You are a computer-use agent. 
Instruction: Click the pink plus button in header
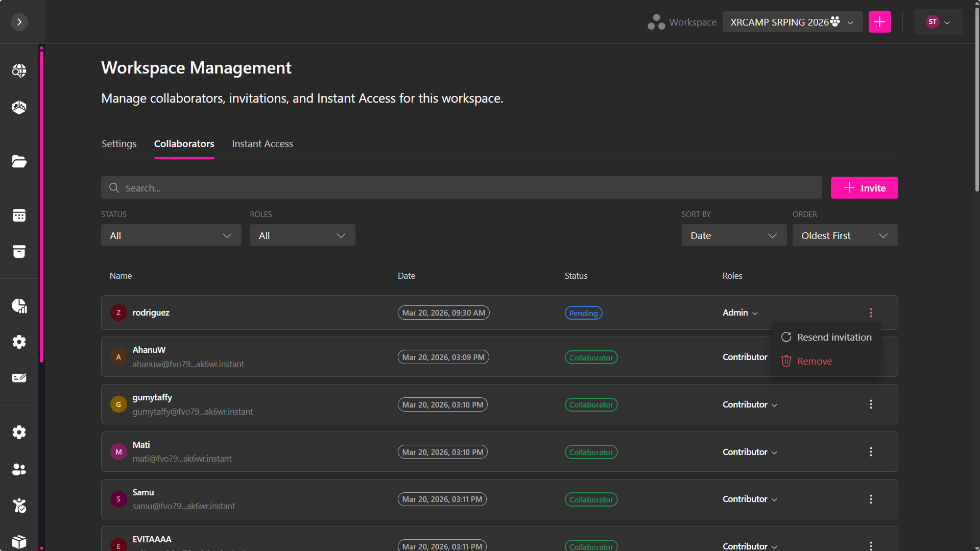click(x=879, y=22)
